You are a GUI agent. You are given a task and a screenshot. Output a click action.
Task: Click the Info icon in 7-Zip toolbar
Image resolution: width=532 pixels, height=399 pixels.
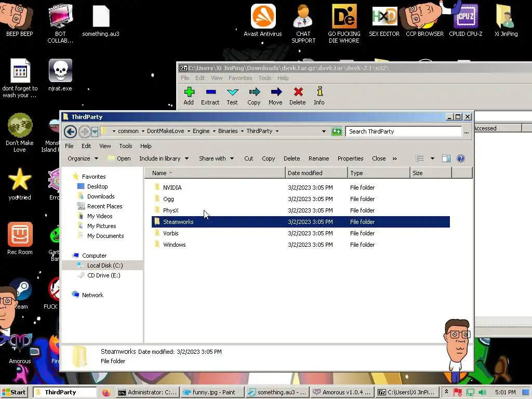[x=320, y=91]
